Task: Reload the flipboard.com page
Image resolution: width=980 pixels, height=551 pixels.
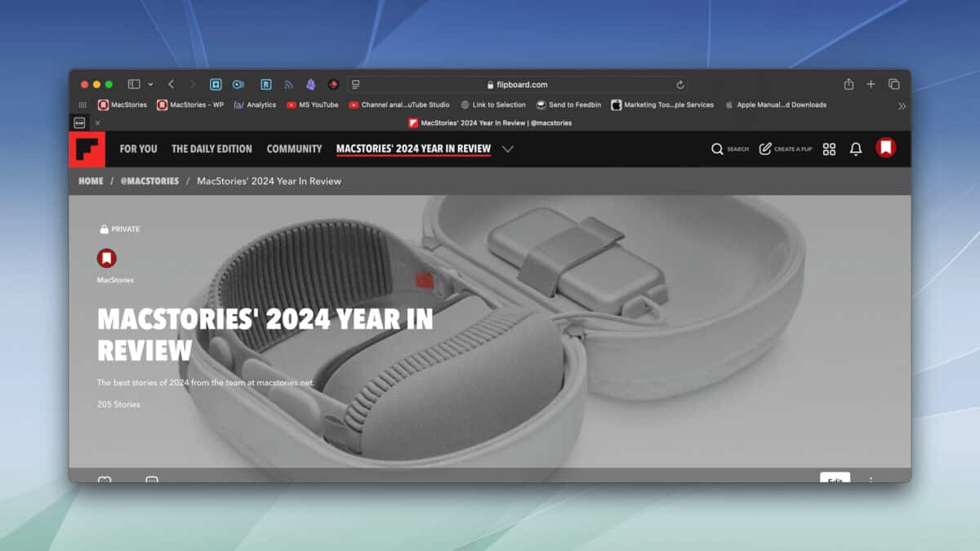Action: click(679, 84)
